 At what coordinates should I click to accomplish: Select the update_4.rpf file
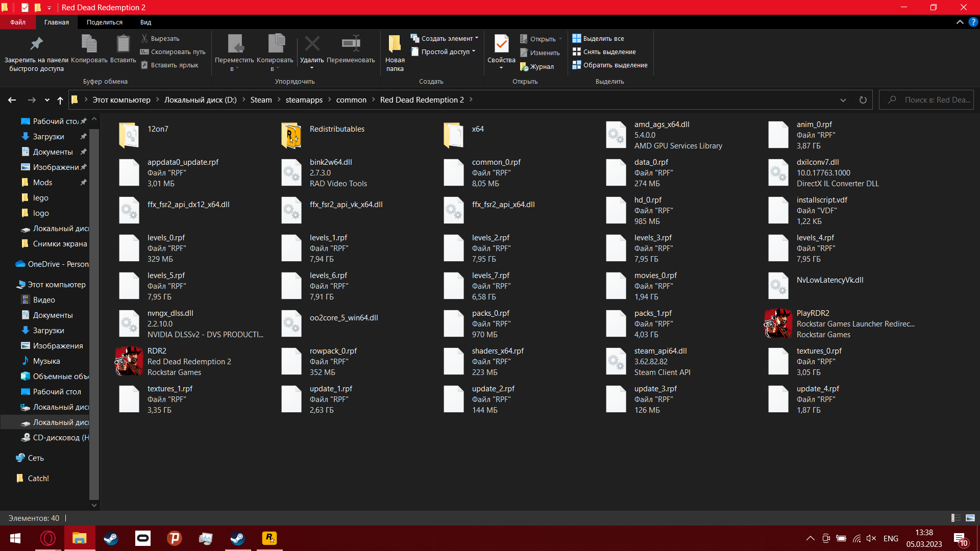point(804,399)
